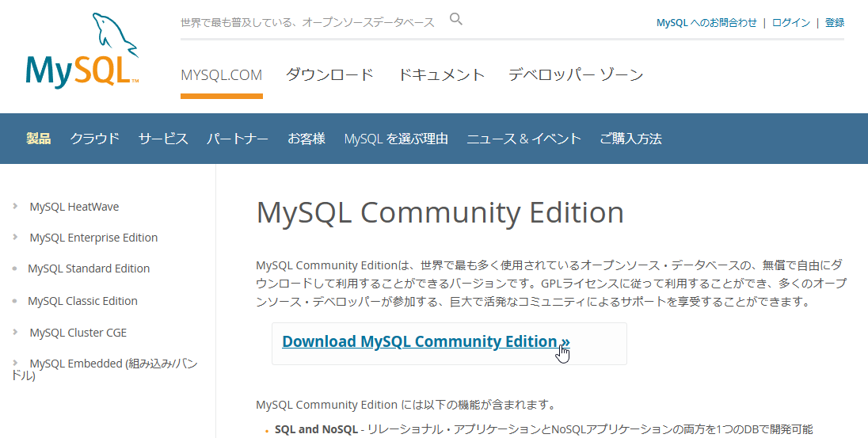Screen dimensions: 868x438
Task: Click the 登録 link
Action: coord(834,23)
